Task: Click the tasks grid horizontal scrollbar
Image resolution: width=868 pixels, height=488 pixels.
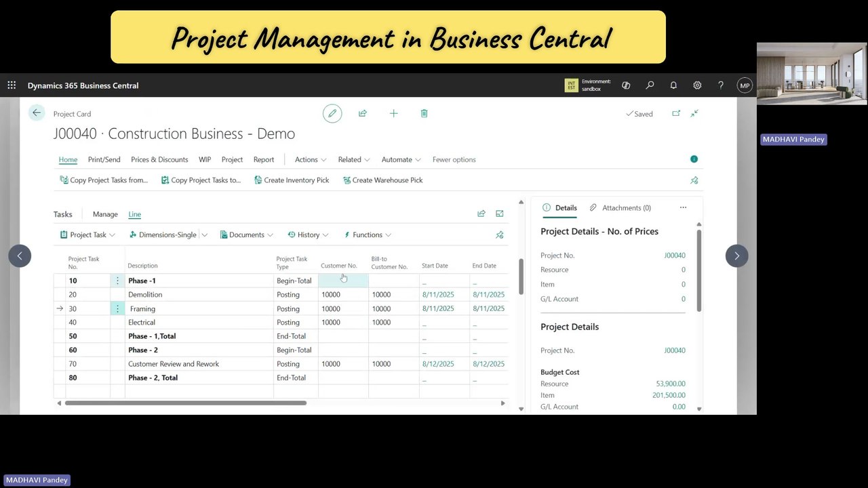Action: [186, 403]
